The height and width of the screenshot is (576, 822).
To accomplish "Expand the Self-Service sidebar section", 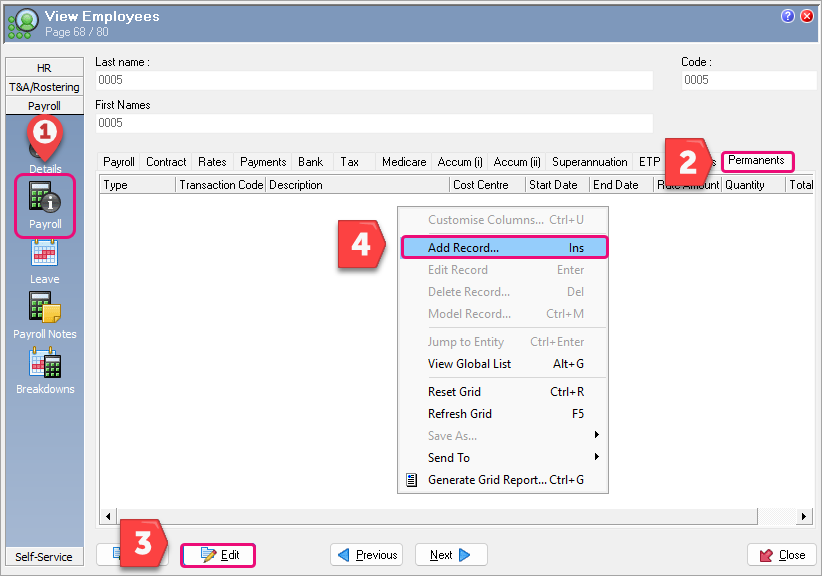I will (44, 557).
